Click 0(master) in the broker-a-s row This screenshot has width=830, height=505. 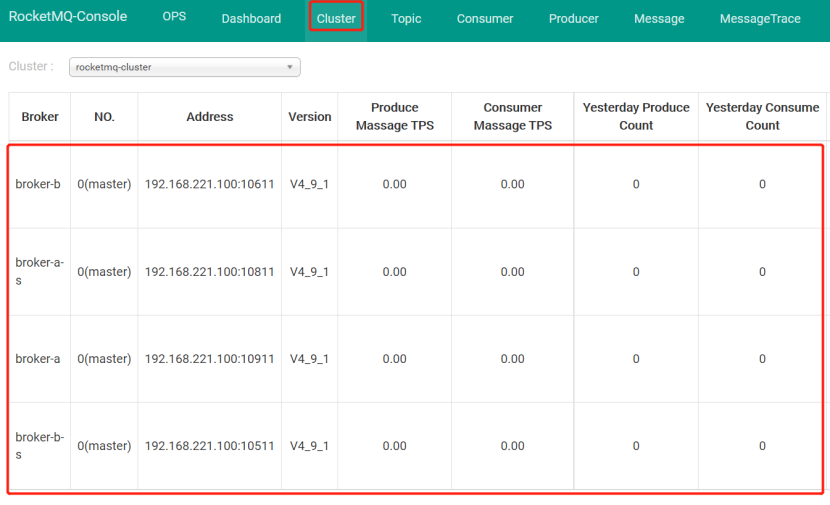click(104, 272)
